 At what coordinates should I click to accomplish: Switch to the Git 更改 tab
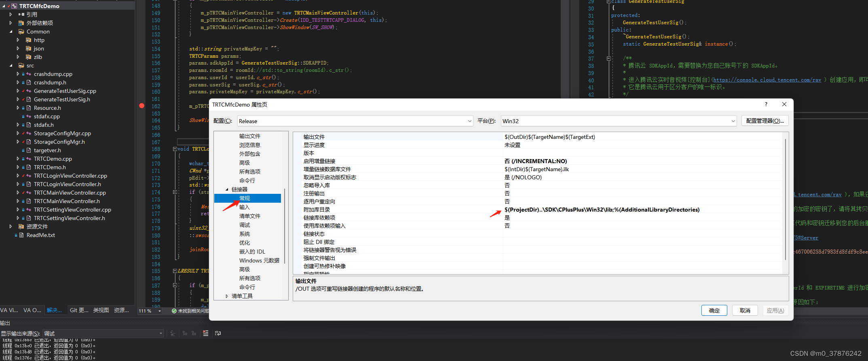pos(79,310)
